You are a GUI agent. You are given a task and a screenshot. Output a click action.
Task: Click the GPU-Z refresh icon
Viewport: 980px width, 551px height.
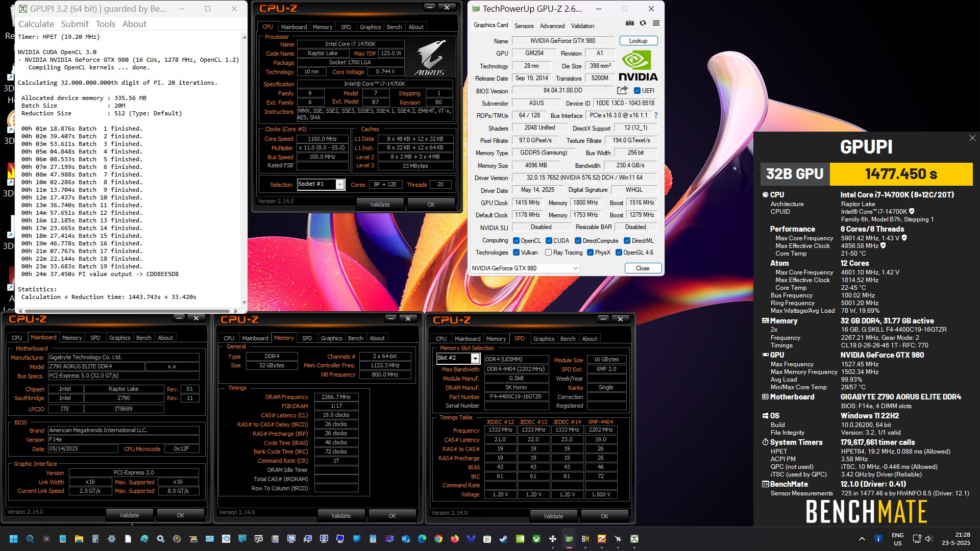pyautogui.click(x=643, y=23)
